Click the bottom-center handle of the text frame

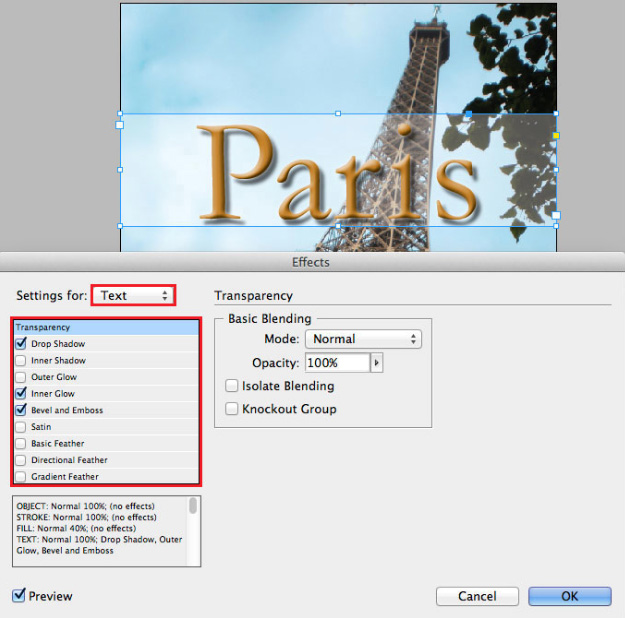click(338, 226)
